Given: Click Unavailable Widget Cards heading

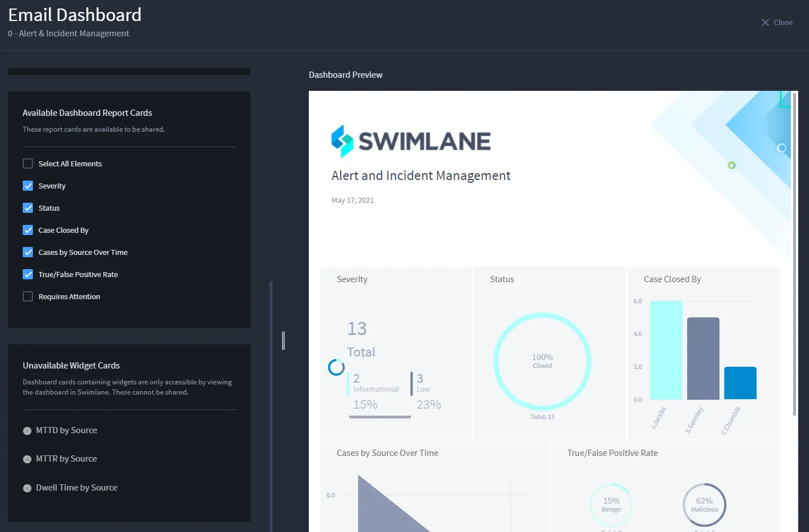Looking at the screenshot, I should pos(71,366).
